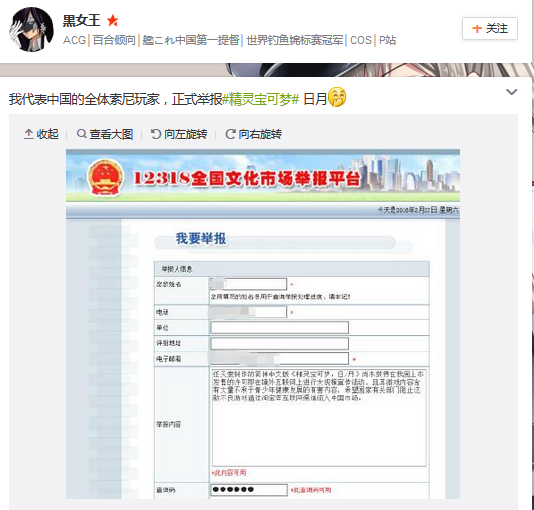Rotate image left with 向左旋转
Screen dimensions: 534x510
coord(179,134)
